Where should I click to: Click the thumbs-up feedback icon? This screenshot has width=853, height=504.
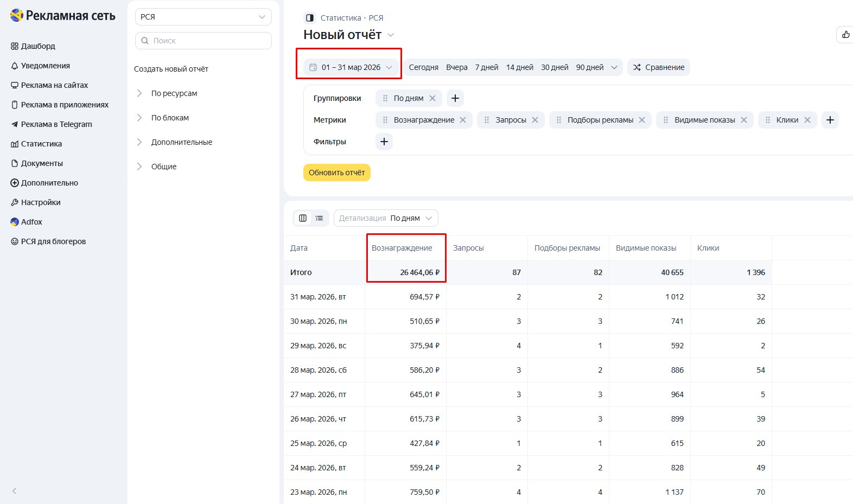click(x=845, y=35)
